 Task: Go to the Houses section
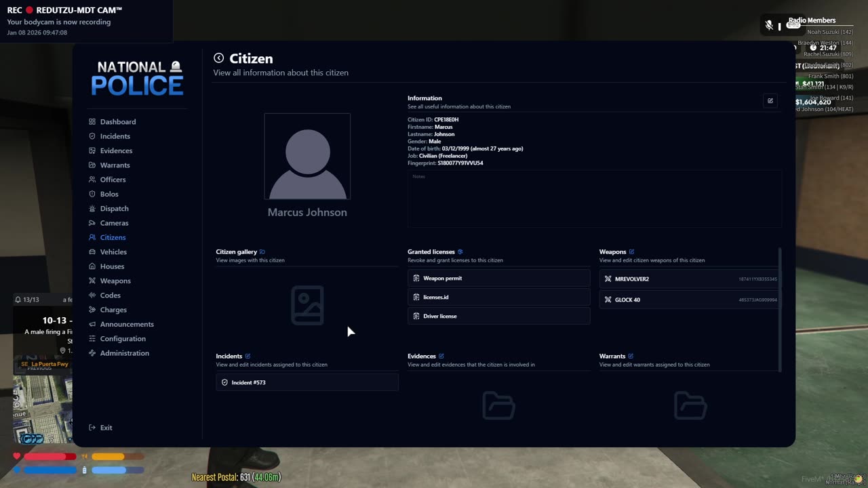coord(112,266)
